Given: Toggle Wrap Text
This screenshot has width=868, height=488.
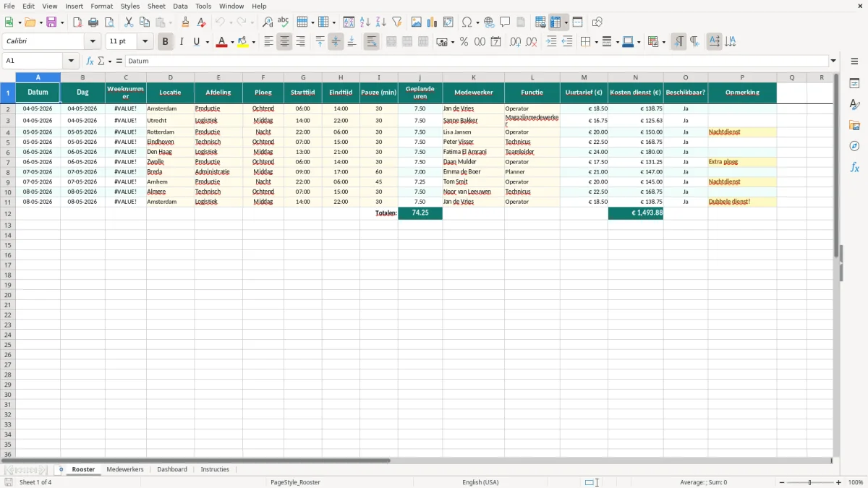Looking at the screenshot, I should point(371,42).
